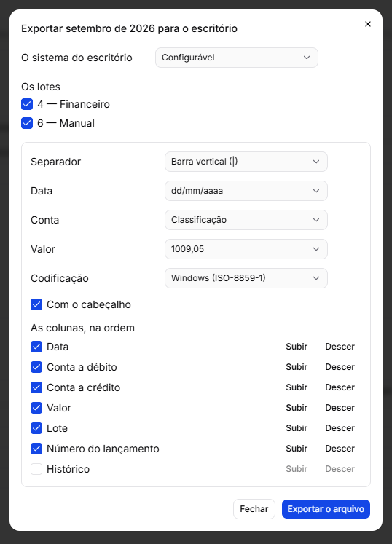Screen dimensions: 392x544
Task: Click the 'Os lotes' heading
Action: pyautogui.click(x=41, y=87)
